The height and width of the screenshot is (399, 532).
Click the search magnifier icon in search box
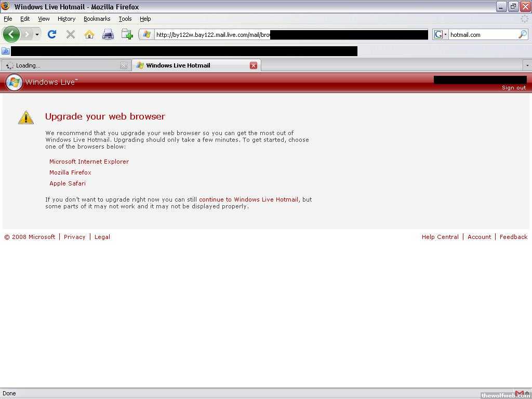click(x=523, y=34)
